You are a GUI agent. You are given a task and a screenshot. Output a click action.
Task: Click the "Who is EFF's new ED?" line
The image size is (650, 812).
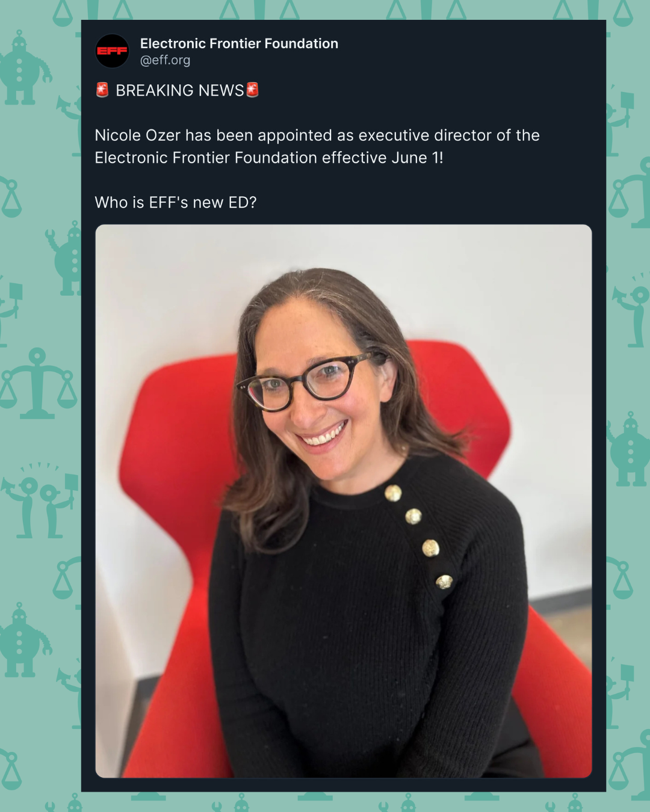tap(176, 203)
